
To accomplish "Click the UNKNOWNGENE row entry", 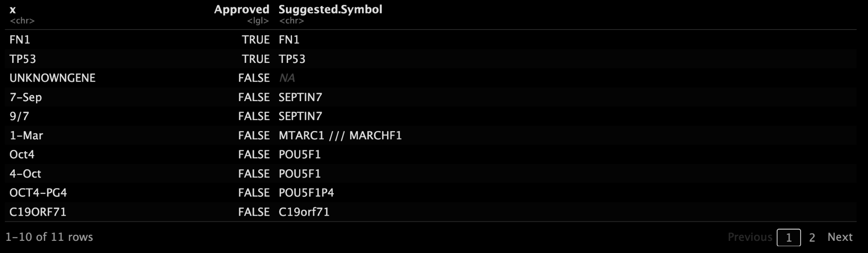I will click(53, 78).
